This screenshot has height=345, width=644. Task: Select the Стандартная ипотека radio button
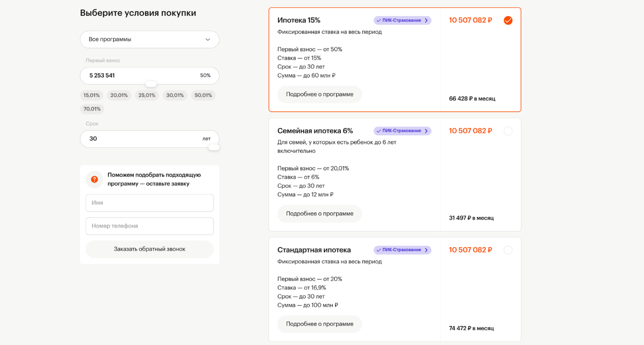pyautogui.click(x=508, y=250)
